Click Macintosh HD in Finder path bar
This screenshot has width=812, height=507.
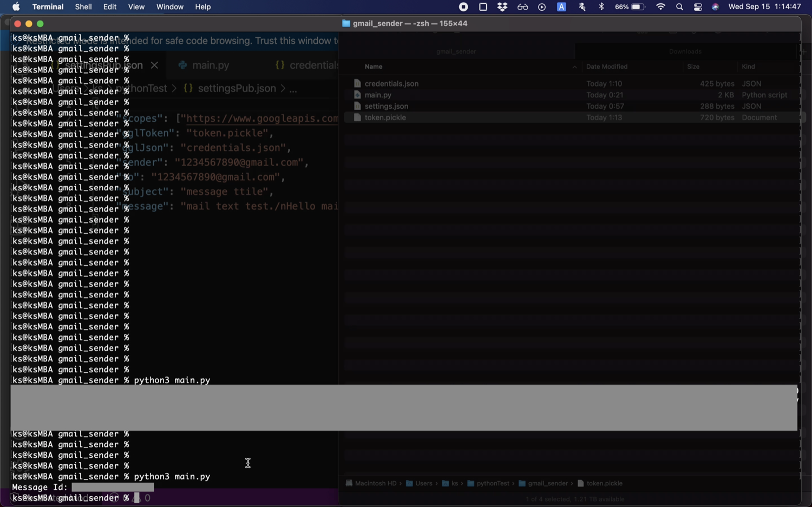pyautogui.click(x=371, y=483)
